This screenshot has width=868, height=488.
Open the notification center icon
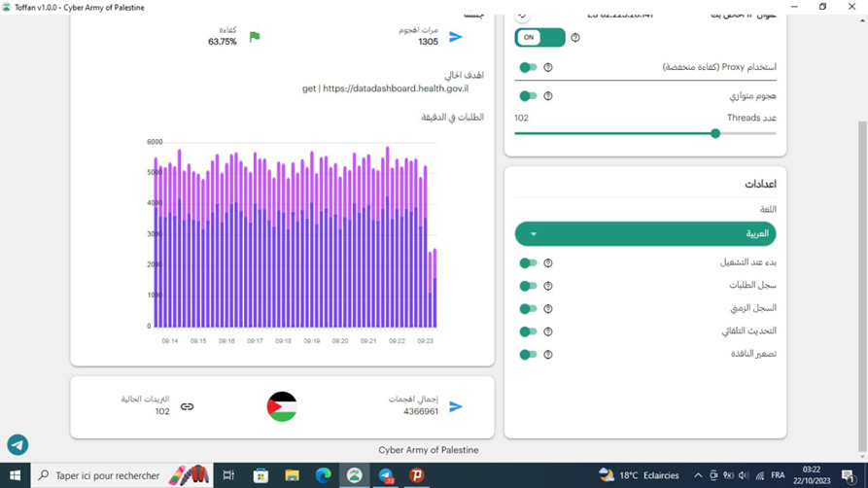click(848, 475)
